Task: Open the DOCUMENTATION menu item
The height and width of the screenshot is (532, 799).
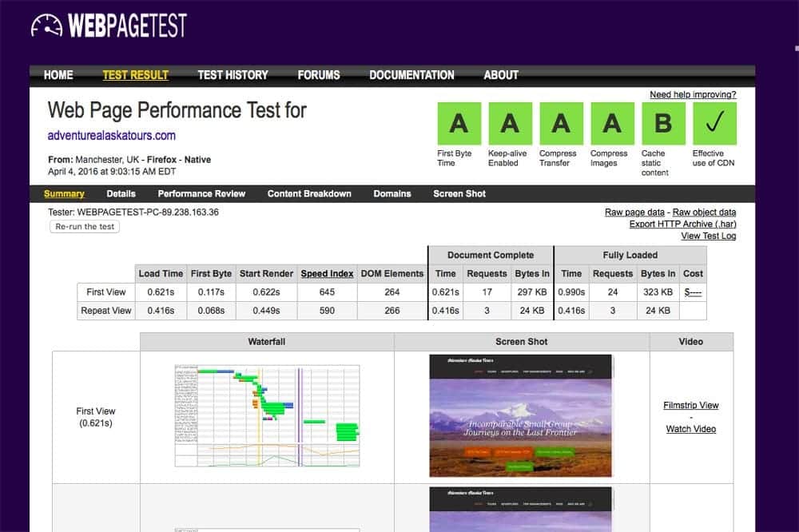Action: [411, 75]
